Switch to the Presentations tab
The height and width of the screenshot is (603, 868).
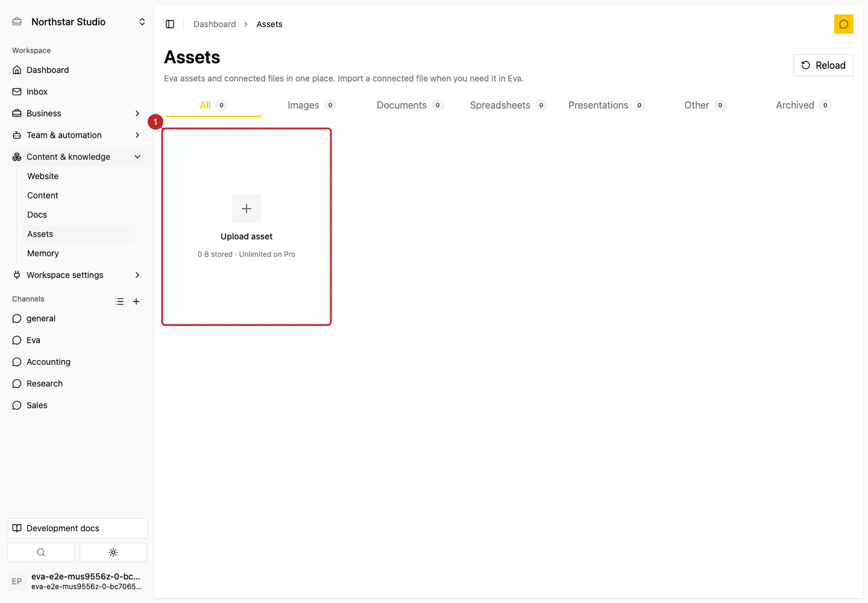point(606,105)
